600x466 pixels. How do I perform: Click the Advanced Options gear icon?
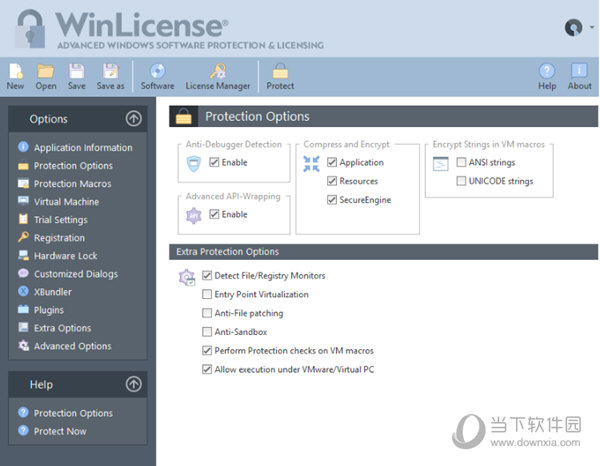[23, 345]
